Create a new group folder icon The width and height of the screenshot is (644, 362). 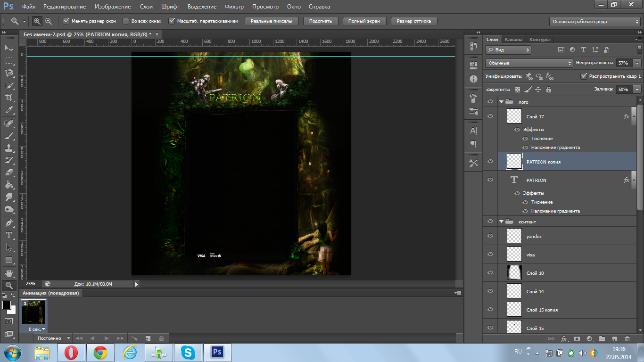coord(602,338)
